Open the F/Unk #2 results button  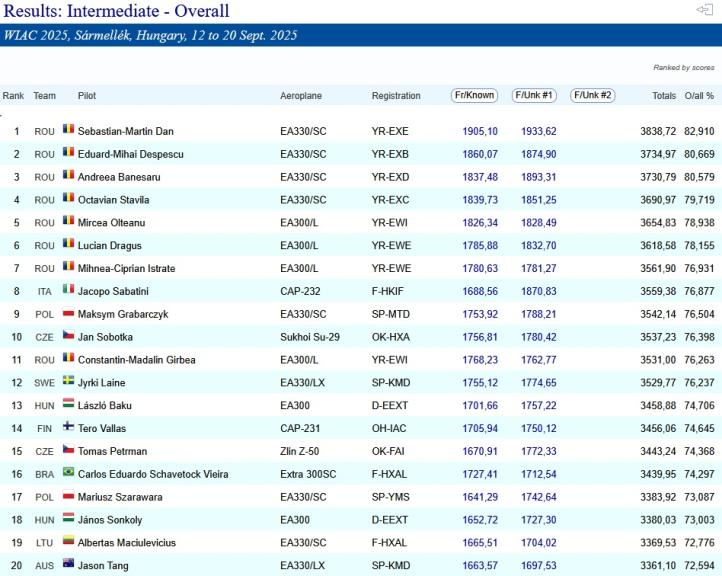592,96
